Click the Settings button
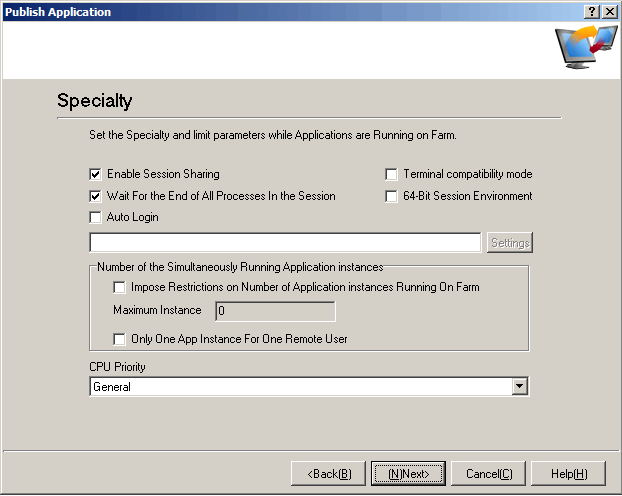The image size is (622, 496). 510,243
